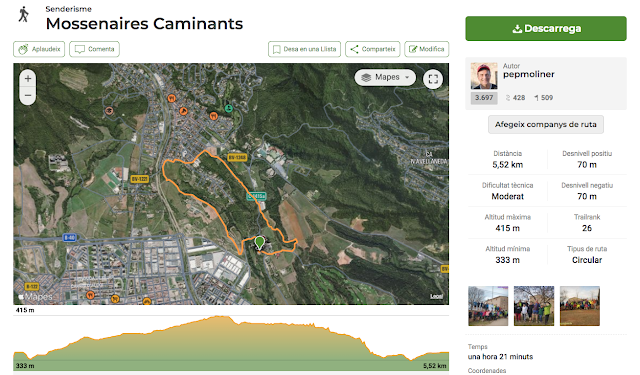
Task: Open author profile pepmoliner
Action: (x=529, y=74)
